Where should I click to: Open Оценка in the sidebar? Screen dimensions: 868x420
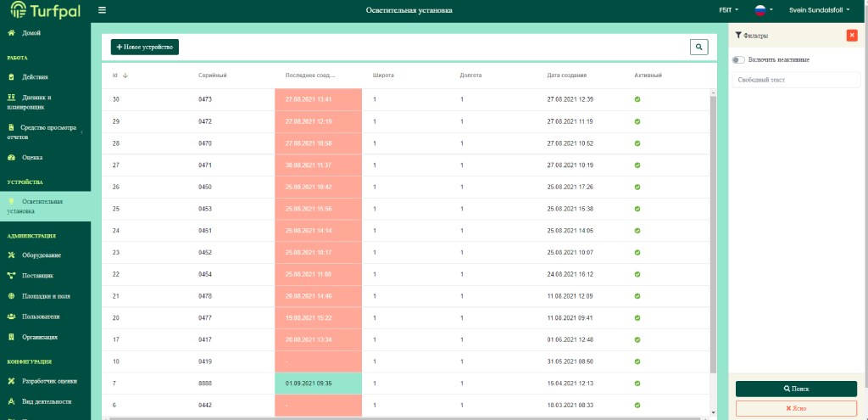(x=32, y=158)
